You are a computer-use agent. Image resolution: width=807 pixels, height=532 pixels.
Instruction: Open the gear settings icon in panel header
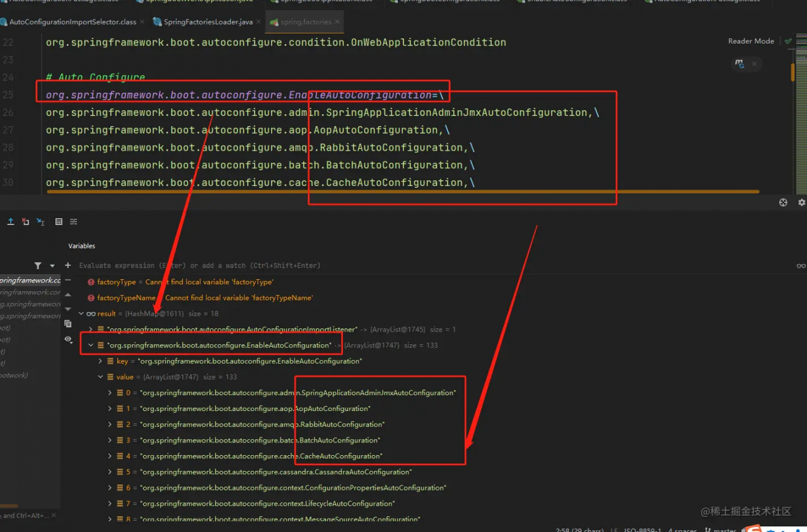(x=801, y=203)
